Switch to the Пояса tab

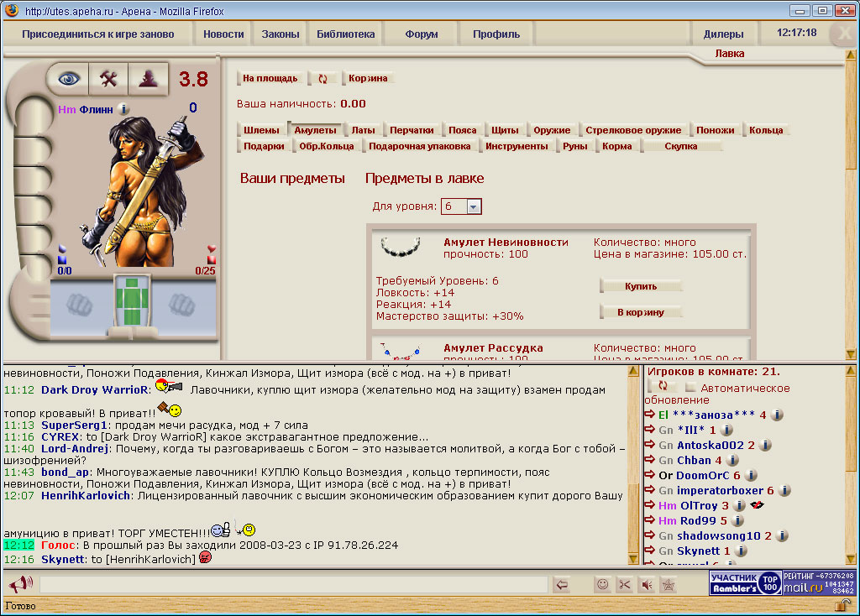point(463,130)
